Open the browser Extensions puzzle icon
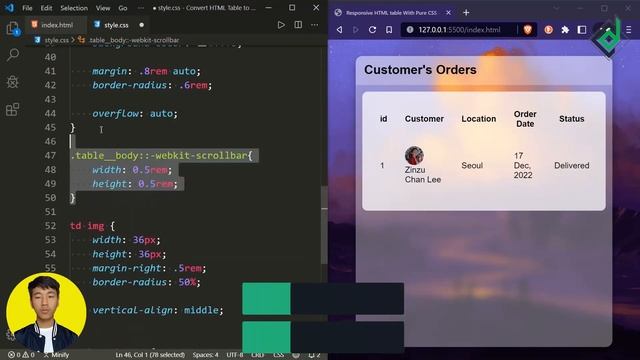 pyautogui.click(x=565, y=29)
